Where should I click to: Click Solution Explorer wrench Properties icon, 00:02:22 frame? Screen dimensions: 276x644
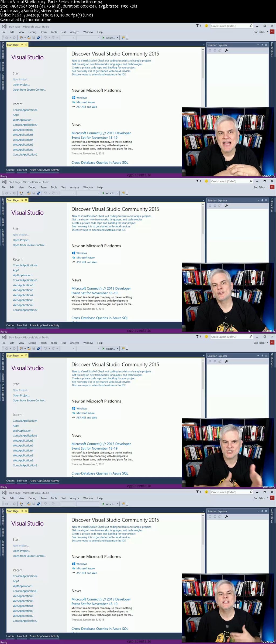pos(226,361)
